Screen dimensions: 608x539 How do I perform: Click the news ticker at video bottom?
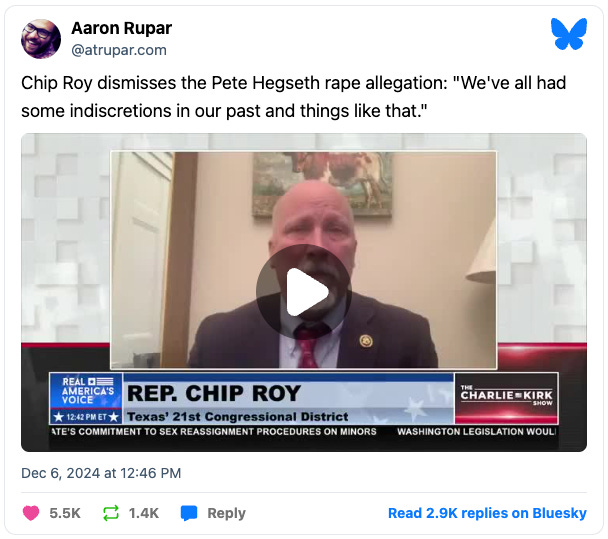coord(304,432)
